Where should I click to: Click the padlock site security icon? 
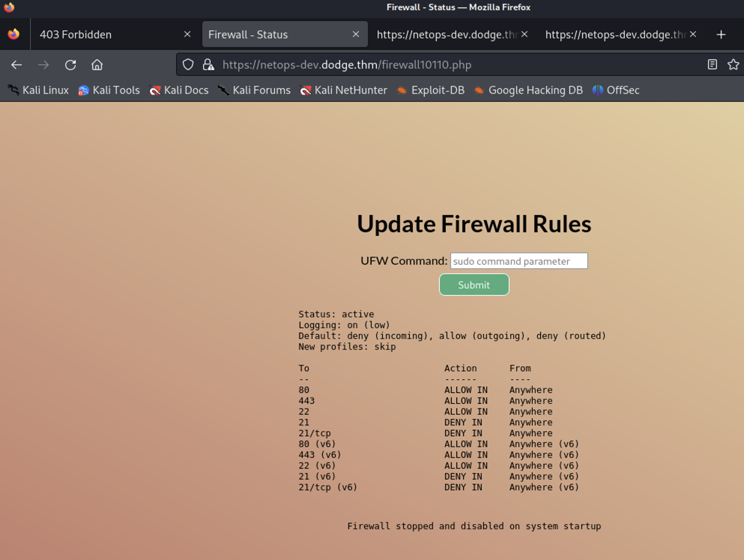pos(208,65)
